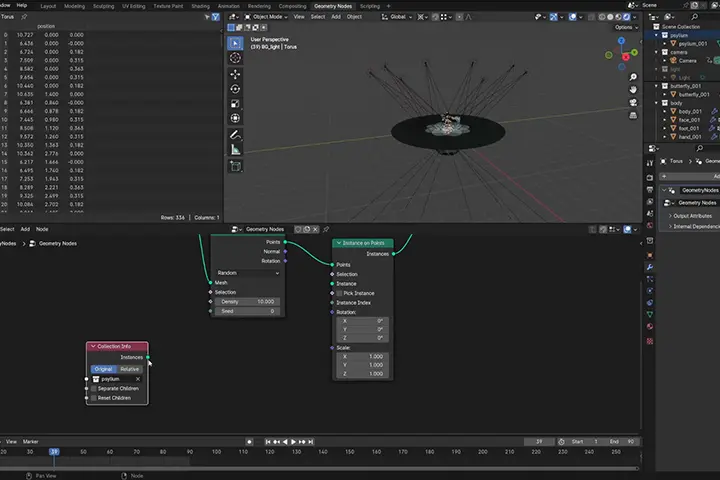Screen dimensions: 720x480
Task: Open the Modifiers wrench properties tab
Action: (650, 267)
